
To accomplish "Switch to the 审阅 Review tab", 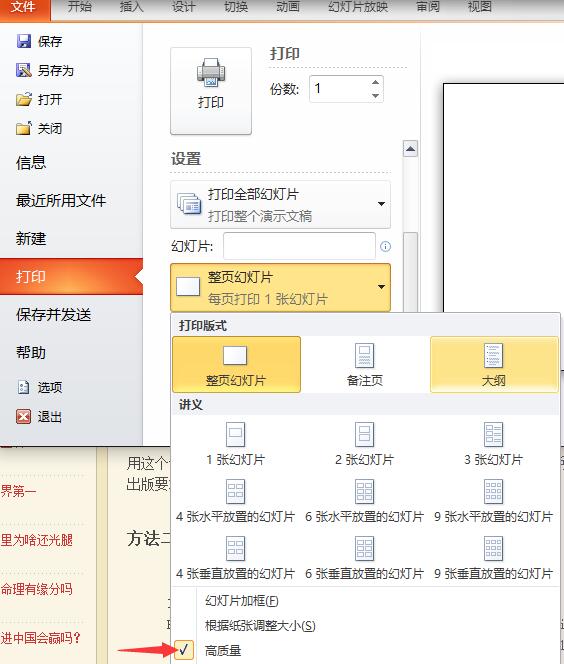I will 428,7.
